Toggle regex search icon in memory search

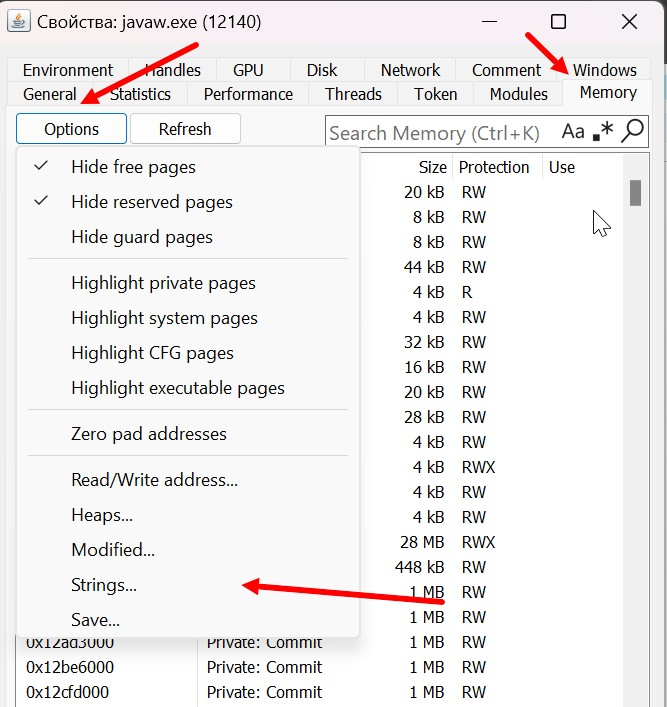tap(603, 132)
